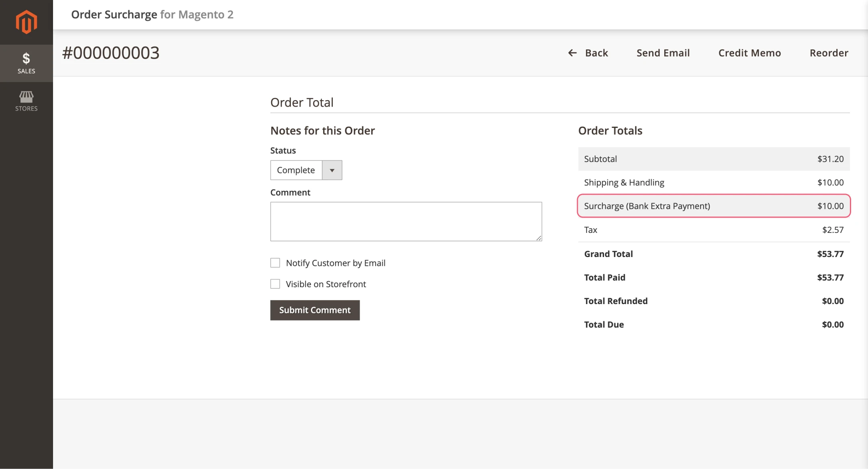Click the Status dropdown arrow
The image size is (868, 469).
pyautogui.click(x=332, y=170)
